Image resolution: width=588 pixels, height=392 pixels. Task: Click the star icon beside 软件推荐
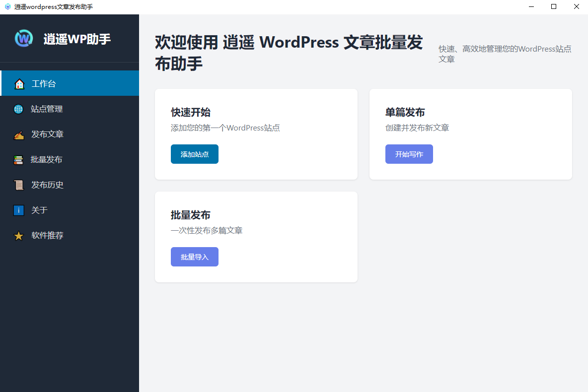coord(19,236)
